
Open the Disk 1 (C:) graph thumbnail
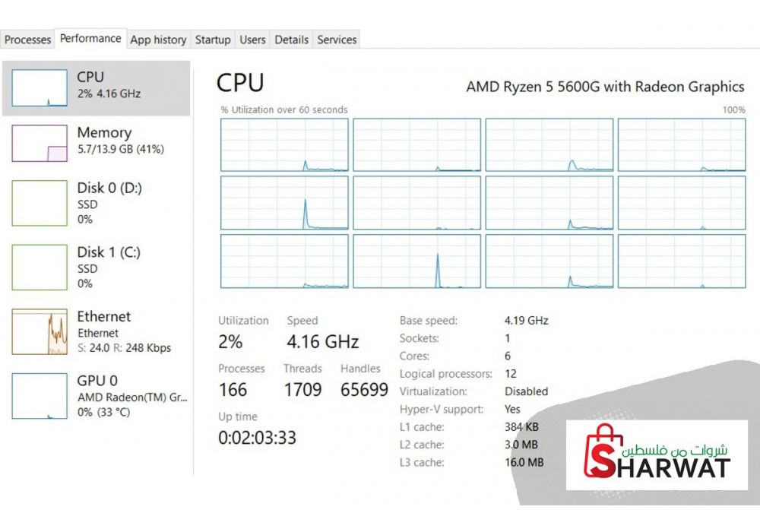[40, 267]
